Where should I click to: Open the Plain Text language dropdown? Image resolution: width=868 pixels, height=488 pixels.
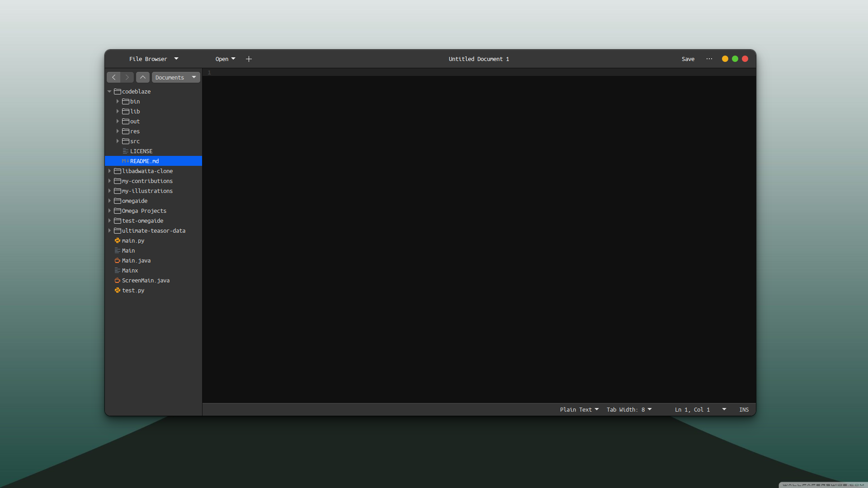pos(579,410)
